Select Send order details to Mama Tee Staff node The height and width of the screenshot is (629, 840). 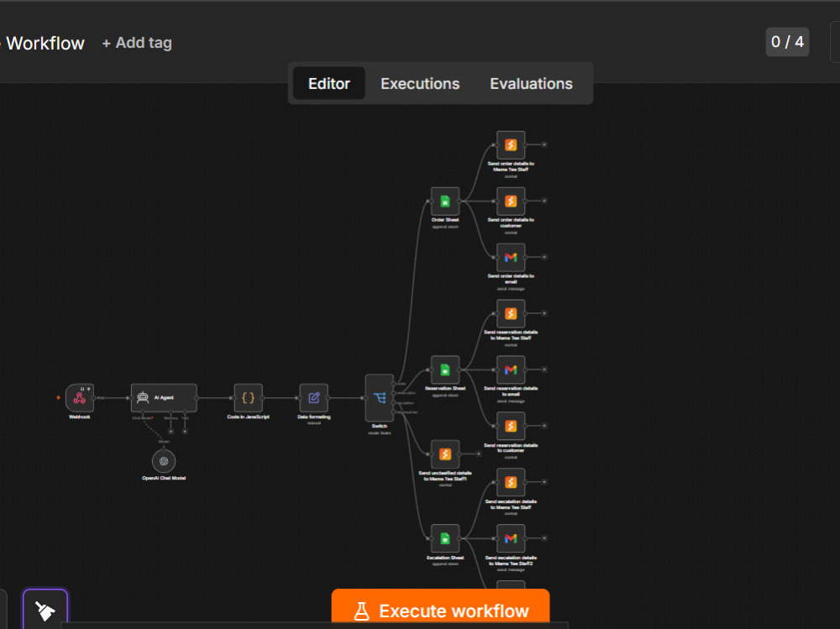pos(511,144)
